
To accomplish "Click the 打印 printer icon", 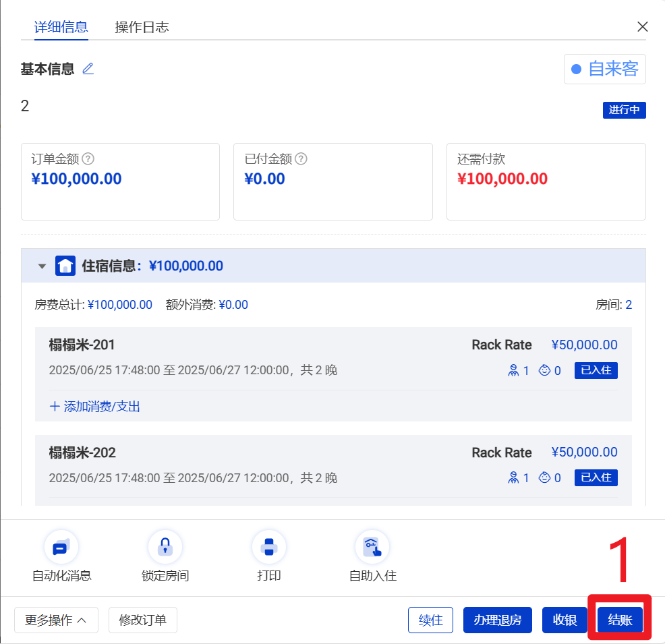I will pyautogui.click(x=268, y=547).
